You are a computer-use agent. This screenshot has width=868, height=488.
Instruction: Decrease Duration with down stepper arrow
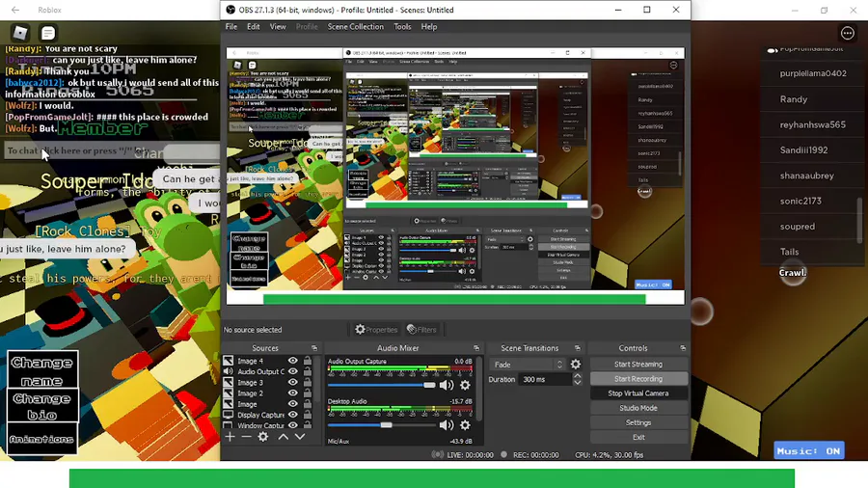(x=578, y=382)
